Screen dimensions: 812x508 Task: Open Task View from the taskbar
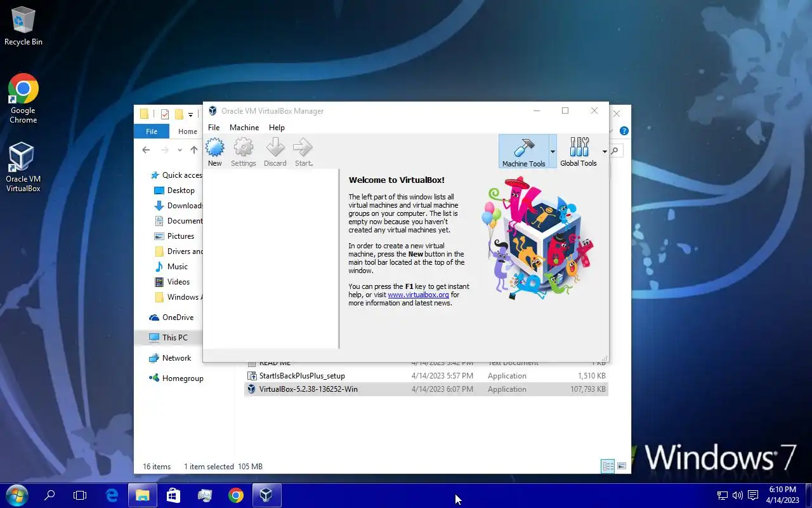click(80, 495)
